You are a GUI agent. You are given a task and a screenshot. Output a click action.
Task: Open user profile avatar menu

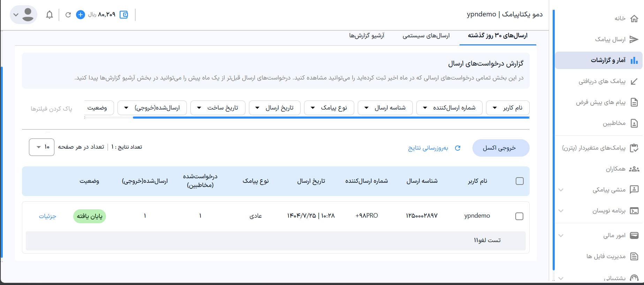pos(24,15)
